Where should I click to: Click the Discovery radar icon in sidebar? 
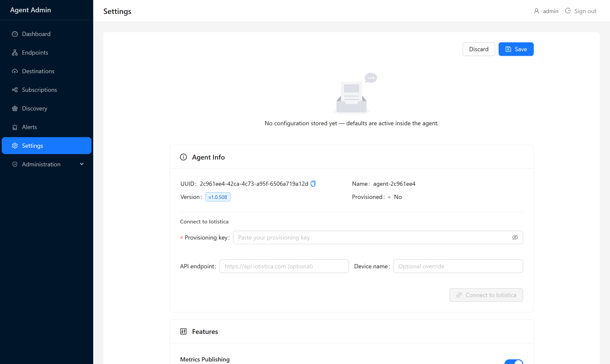[x=15, y=108]
